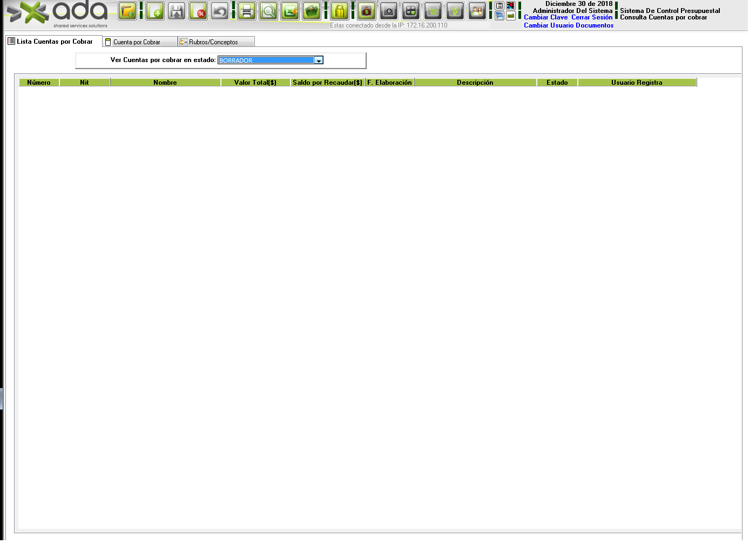Sort by the Descripción column header

(x=475, y=83)
